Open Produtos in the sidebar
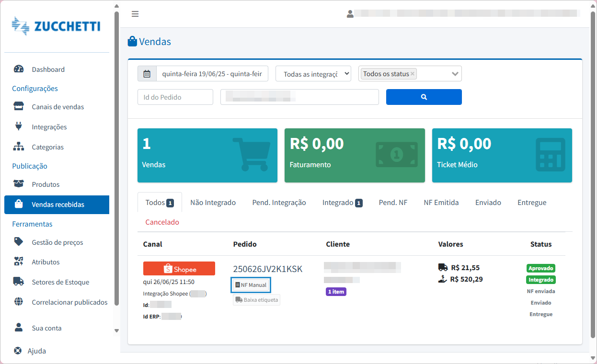The height and width of the screenshot is (364, 597). point(46,184)
